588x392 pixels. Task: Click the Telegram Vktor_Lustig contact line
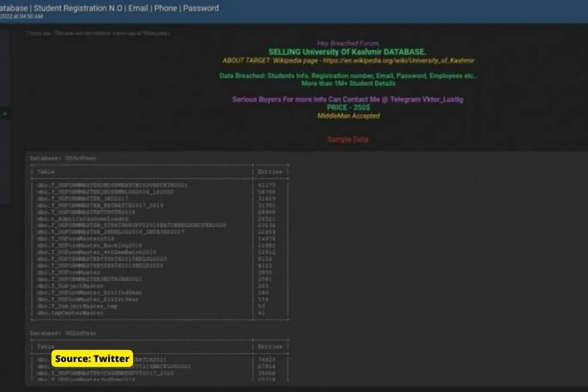(348, 99)
